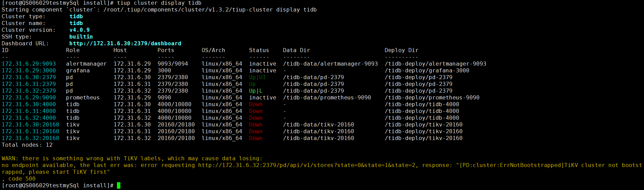The height and width of the screenshot is (190, 644).
Task: Click the alertmanager role cell
Action: (x=86, y=64)
